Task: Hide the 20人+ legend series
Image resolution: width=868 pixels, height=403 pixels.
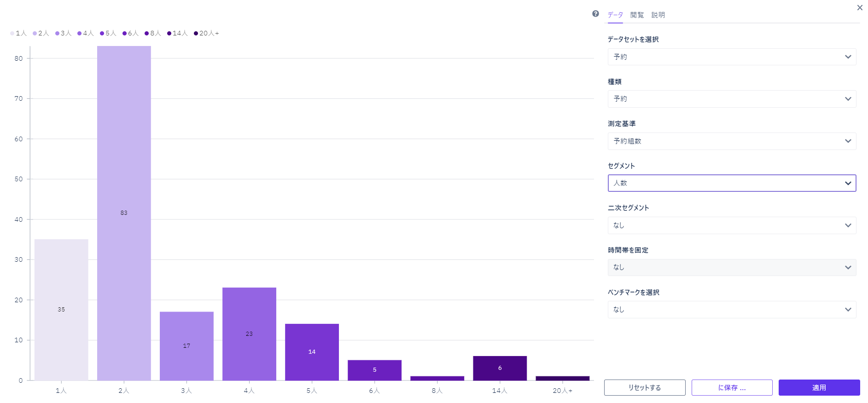Action: click(x=206, y=33)
